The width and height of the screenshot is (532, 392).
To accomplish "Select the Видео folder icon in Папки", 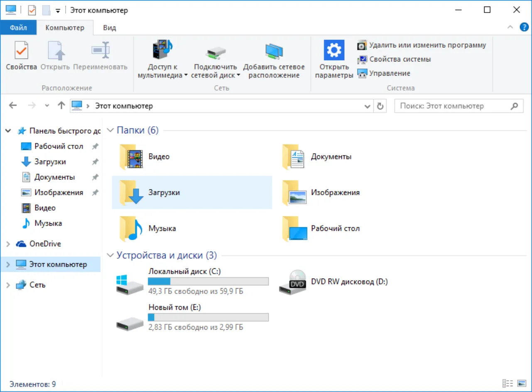I will 130,157.
